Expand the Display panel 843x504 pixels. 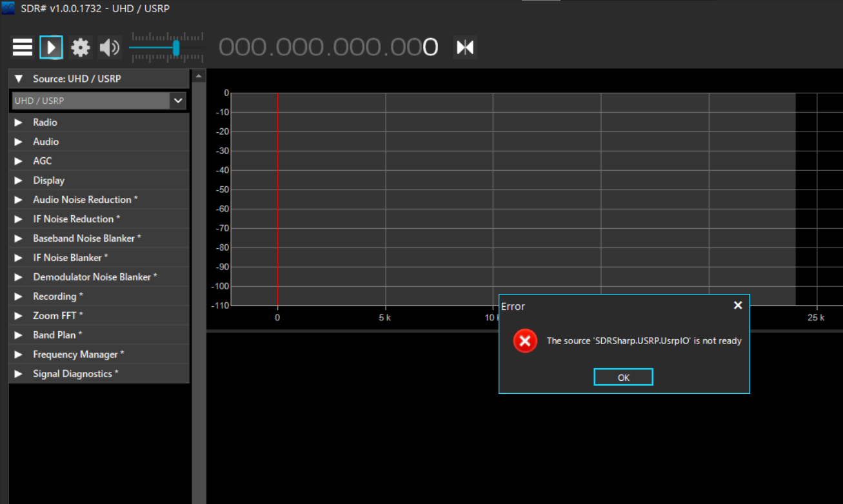(99, 180)
